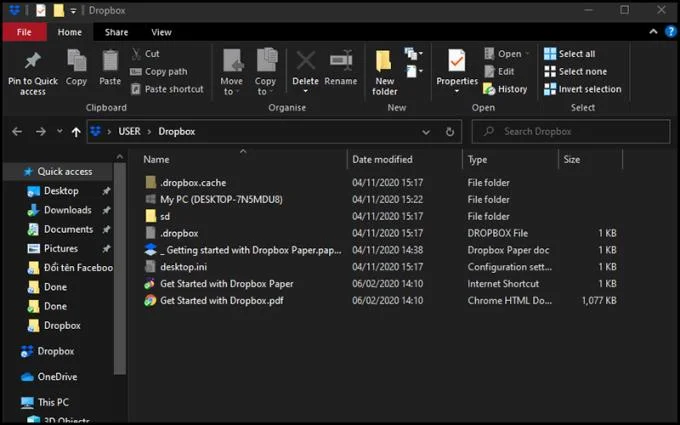Image resolution: width=680 pixels, height=425 pixels.
Task: Click the Paste clipboard icon
Action: click(x=110, y=61)
